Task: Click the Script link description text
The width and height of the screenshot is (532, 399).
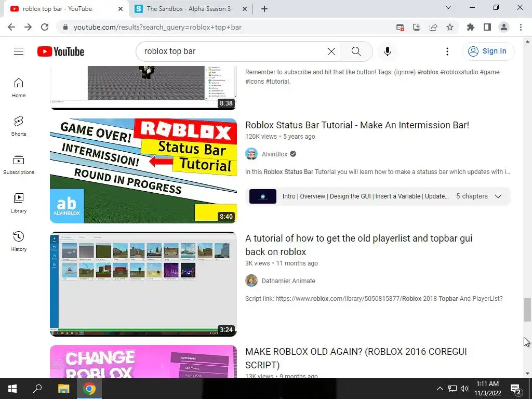Action: 374,299
